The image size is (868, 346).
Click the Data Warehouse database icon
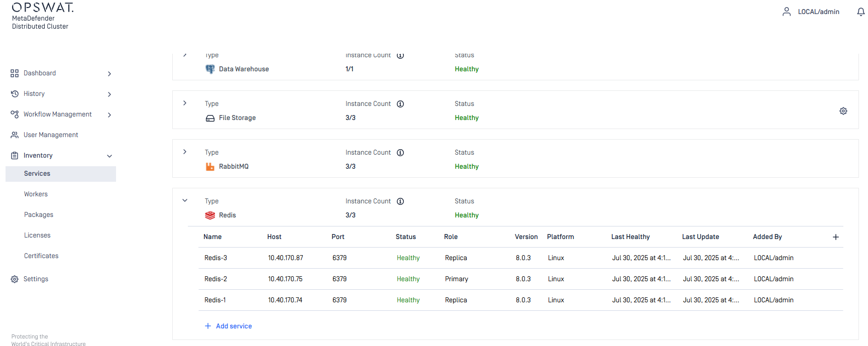(x=210, y=69)
